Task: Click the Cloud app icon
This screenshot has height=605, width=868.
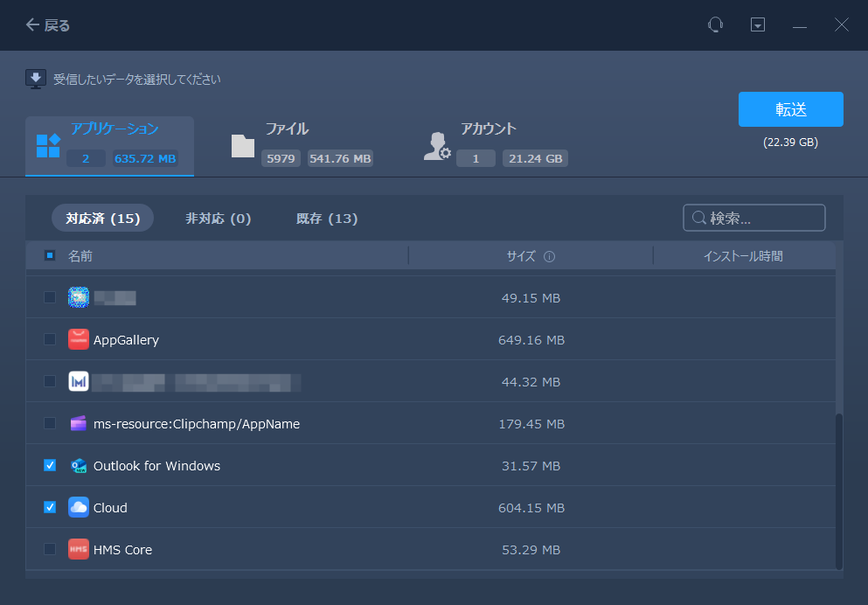Action: (x=79, y=508)
